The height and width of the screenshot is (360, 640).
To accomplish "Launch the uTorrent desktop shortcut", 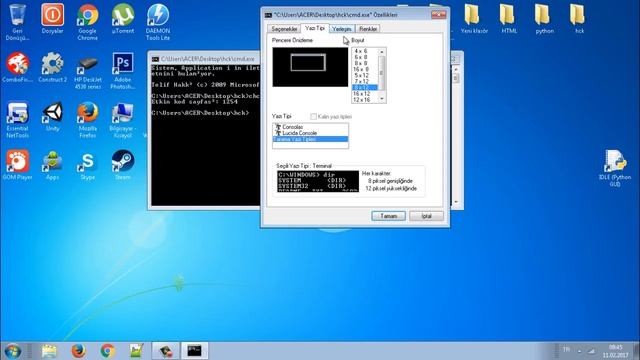I will pos(123,18).
